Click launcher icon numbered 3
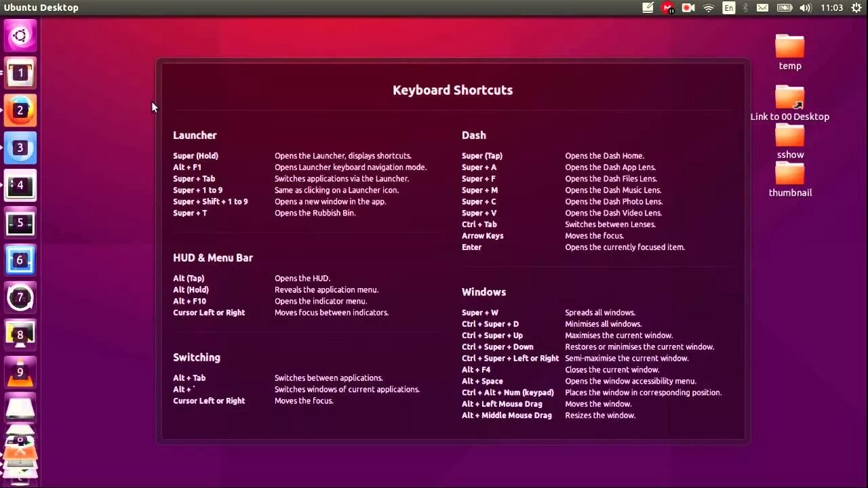 tap(20, 148)
